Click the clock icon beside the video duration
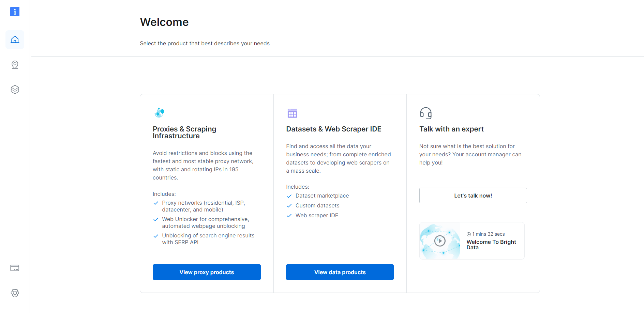This screenshot has width=644, height=313. (469, 234)
